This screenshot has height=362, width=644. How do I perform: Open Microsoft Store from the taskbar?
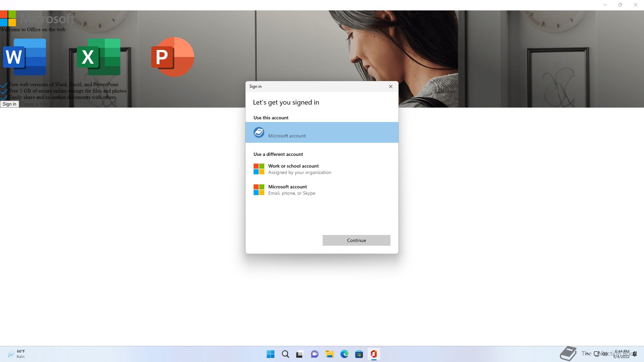(x=359, y=354)
